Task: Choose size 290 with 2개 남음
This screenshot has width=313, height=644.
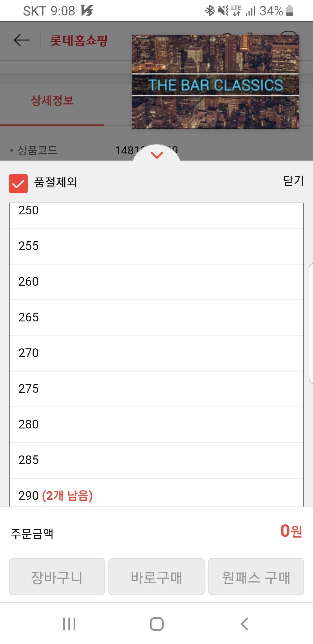Action: coord(156,493)
